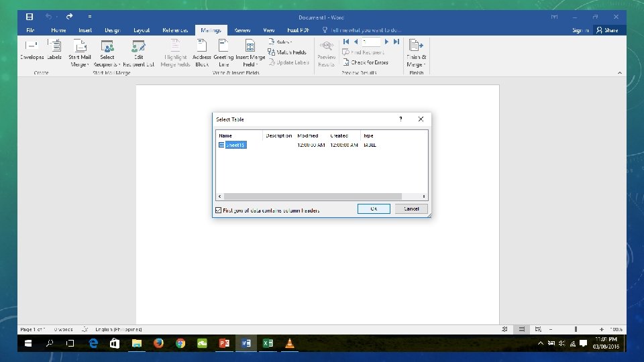Viewport: 644px width, 362px height.
Task: Click the OK button
Action: pos(374,208)
